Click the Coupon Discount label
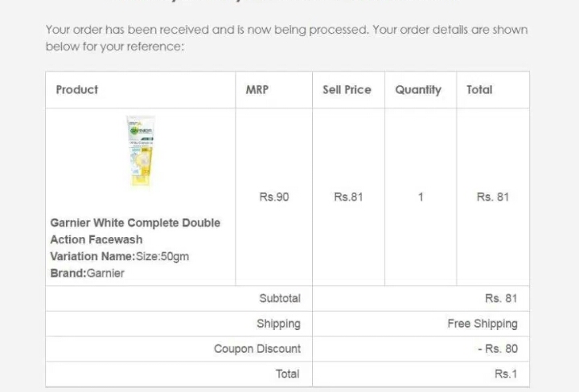This screenshot has height=392, width=579. click(257, 349)
